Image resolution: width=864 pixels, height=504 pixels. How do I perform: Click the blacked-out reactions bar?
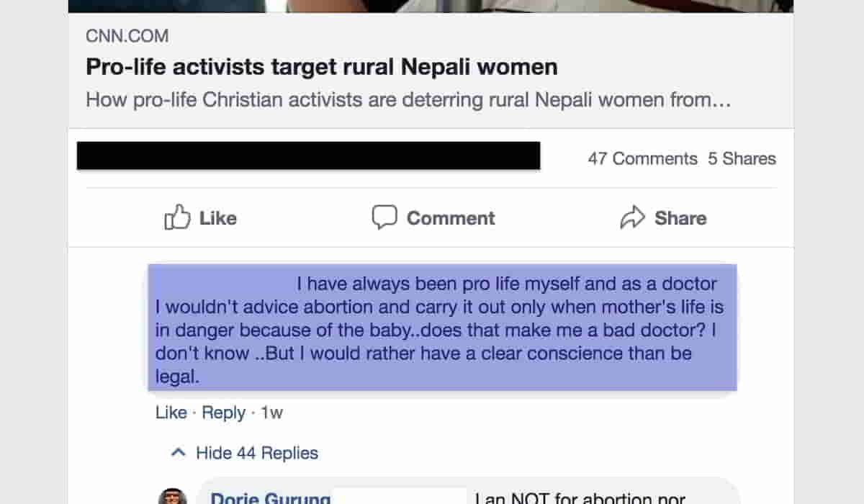tap(308, 156)
